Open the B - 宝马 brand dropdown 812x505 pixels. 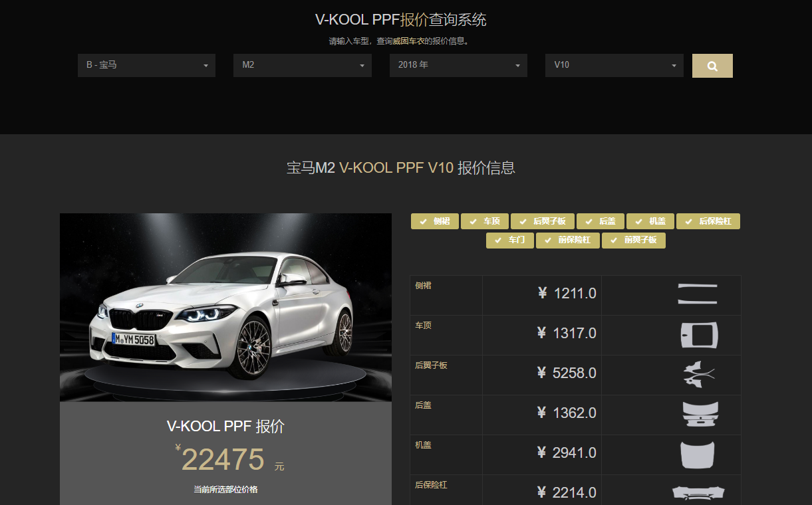(146, 65)
